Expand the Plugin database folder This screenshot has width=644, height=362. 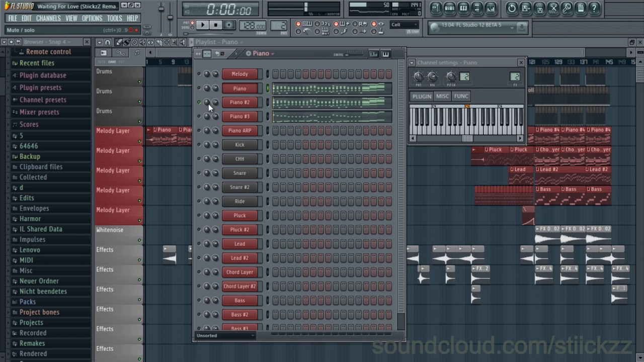[43, 75]
